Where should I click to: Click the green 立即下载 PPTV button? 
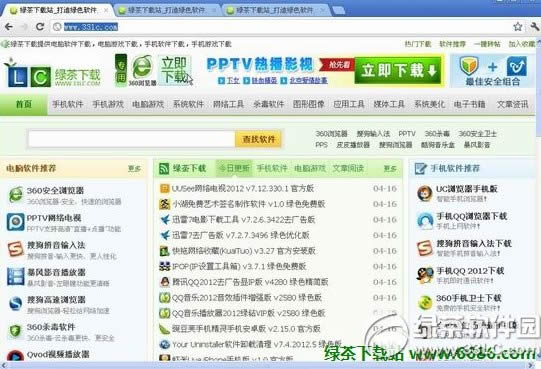pos(398,70)
